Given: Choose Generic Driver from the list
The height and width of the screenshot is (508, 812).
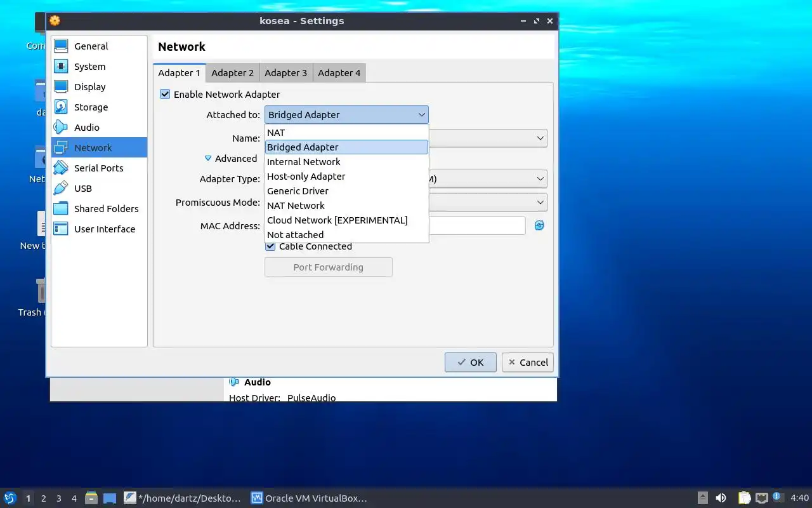Looking at the screenshot, I should pyautogui.click(x=346, y=191).
